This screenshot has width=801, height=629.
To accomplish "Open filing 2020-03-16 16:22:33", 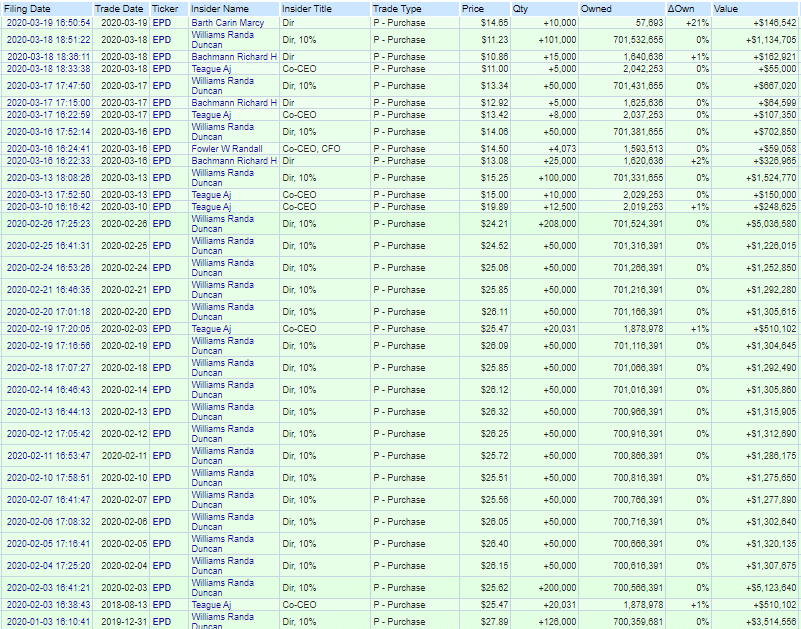I will click(x=49, y=161).
